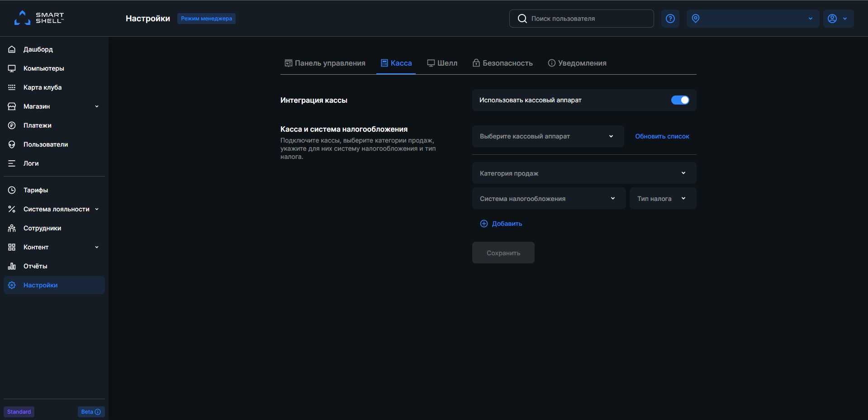Open the Дашборд section
This screenshot has height=420, width=868.
tap(38, 49)
